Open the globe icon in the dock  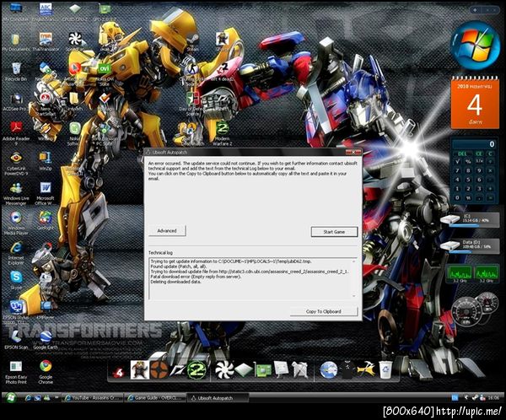329,370
